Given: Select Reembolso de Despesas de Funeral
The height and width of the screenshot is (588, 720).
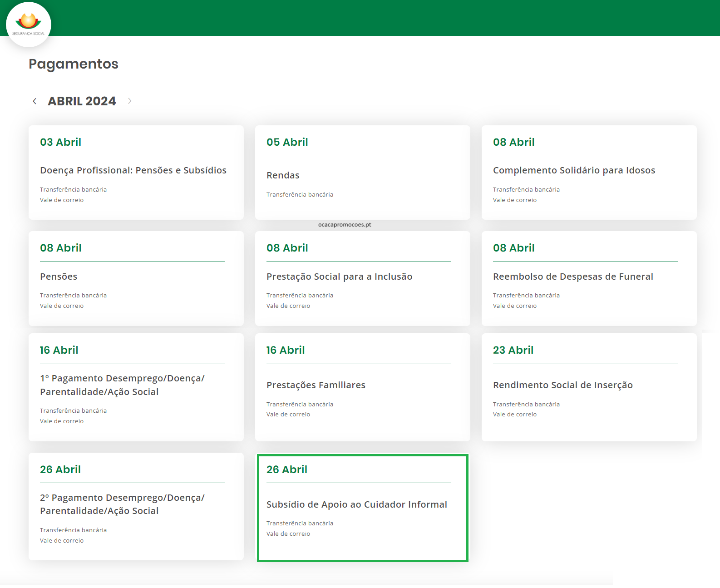Looking at the screenshot, I should 573,277.
